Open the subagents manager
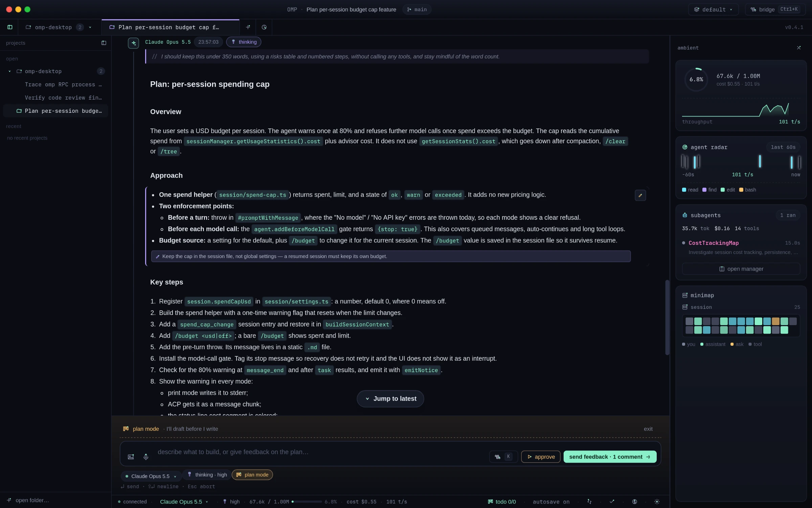 (x=741, y=269)
